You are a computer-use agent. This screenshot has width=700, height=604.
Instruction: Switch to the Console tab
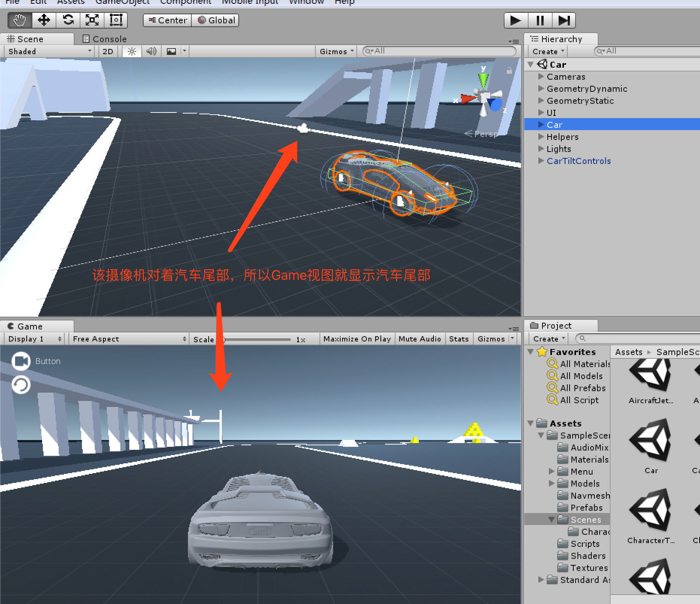(x=104, y=38)
